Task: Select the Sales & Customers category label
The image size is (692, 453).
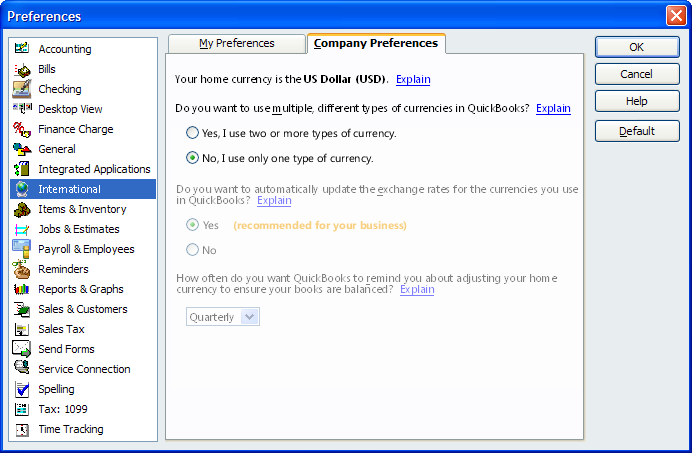Action: (83, 309)
